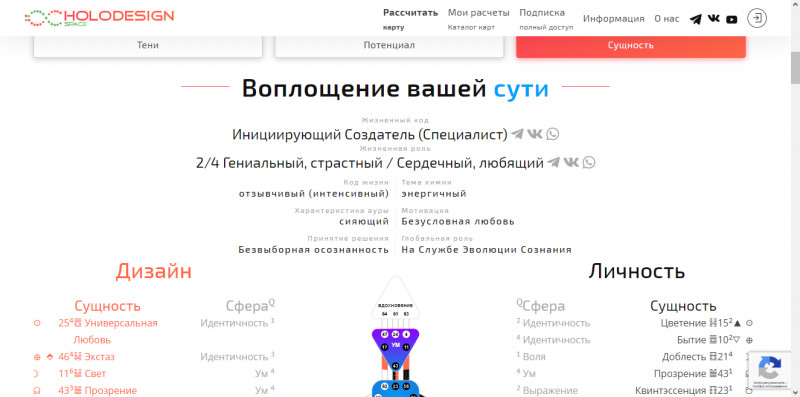Screen dimensions: 800x397
Task: Click the sun symbol beside Цветение 15
Action: click(749, 323)
